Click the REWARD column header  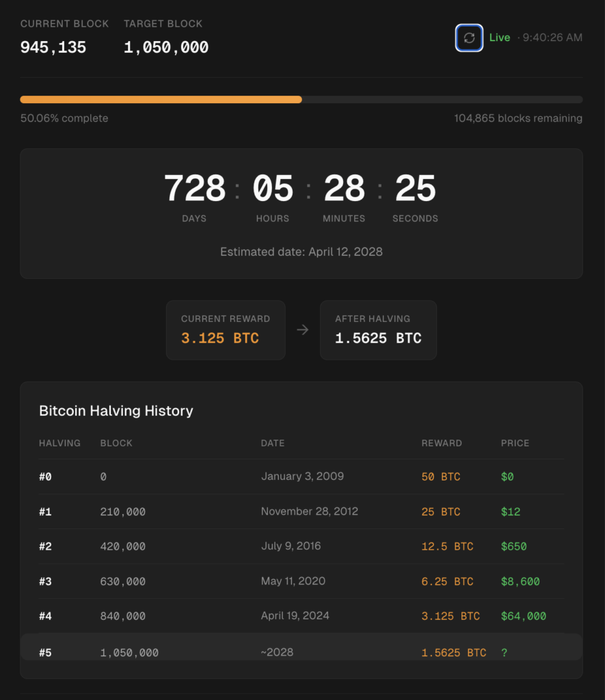point(442,443)
